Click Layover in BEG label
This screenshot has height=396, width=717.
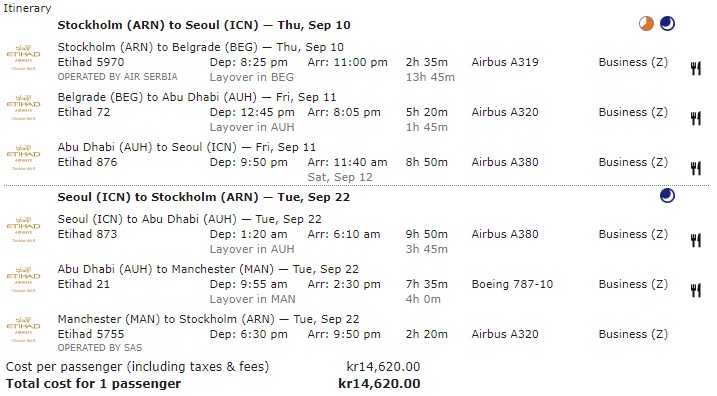[x=251, y=77]
